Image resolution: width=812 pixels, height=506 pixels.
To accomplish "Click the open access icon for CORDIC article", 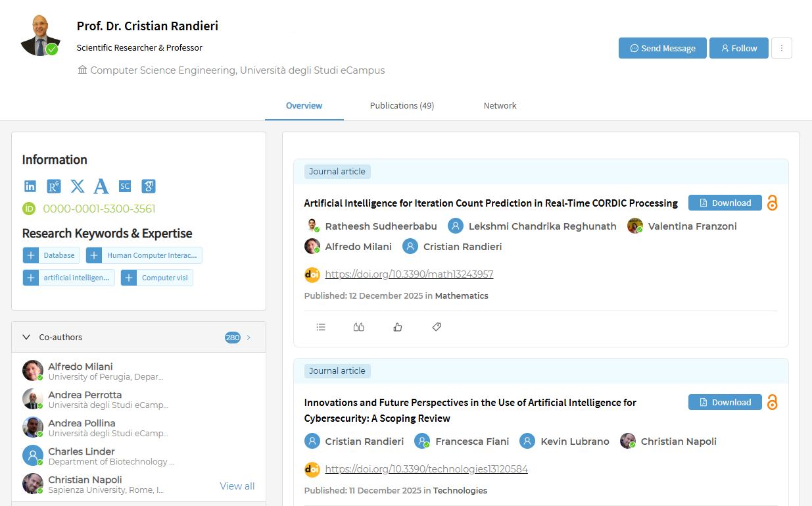I will click(x=773, y=203).
